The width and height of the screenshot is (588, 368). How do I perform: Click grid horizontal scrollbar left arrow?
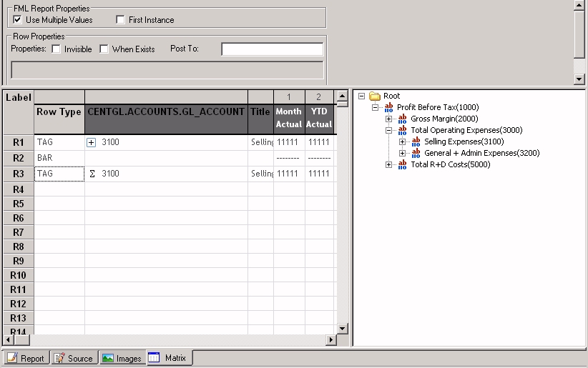(x=9, y=340)
